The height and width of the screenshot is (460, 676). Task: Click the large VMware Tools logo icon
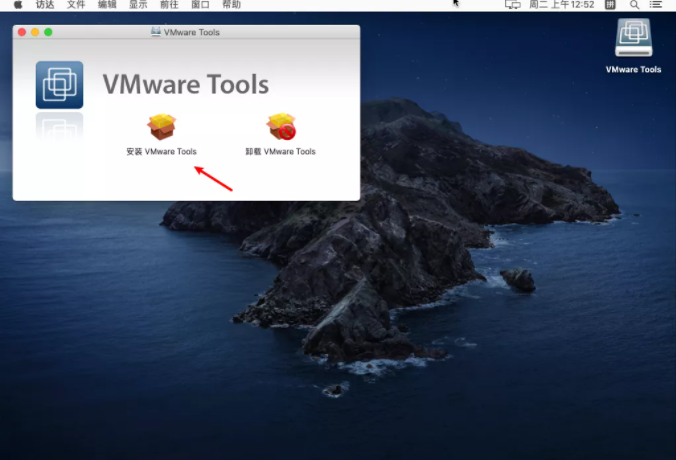[x=59, y=85]
